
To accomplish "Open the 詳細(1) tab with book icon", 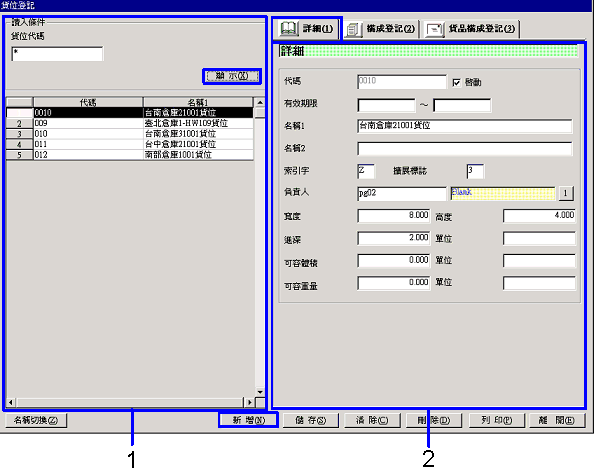I will tap(307, 28).
